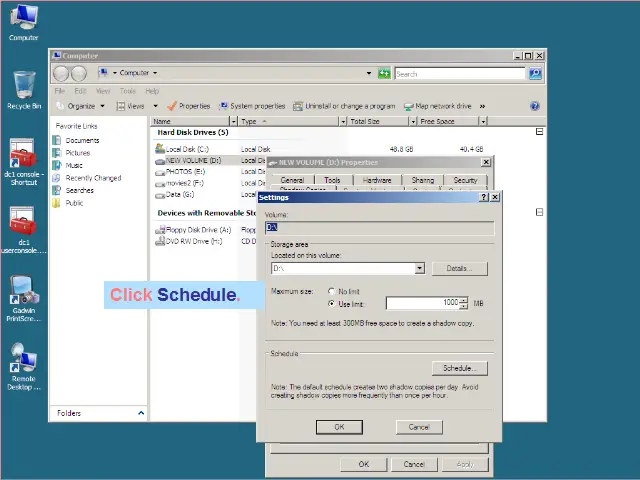Select the No limit radio button

(x=331, y=291)
